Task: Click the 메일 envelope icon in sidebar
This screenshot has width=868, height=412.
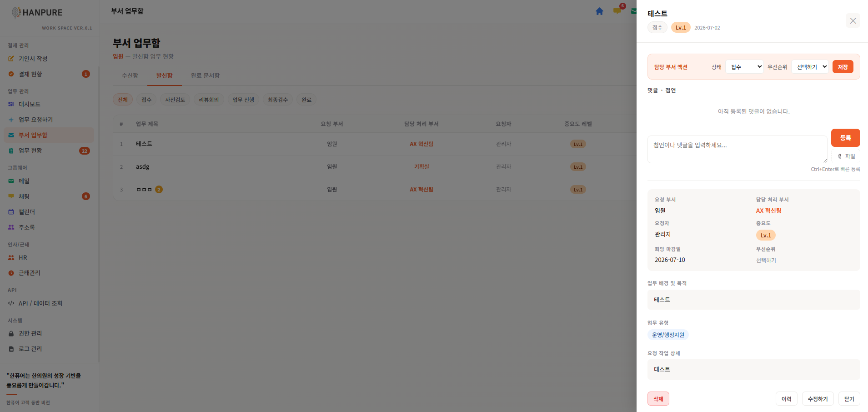Action: pos(11,181)
